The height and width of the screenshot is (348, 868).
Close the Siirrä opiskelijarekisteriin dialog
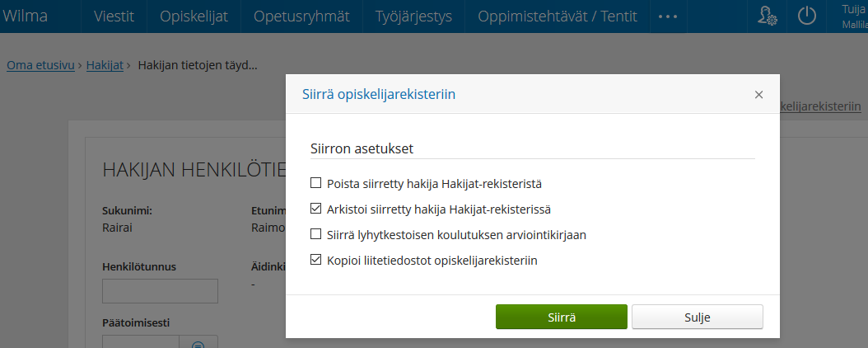[x=759, y=95]
